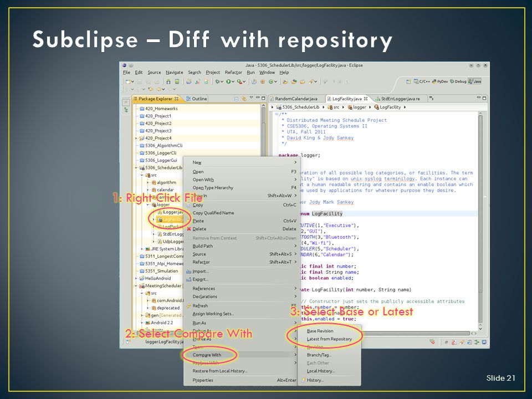Click the Open Perspective icon

click(x=408, y=81)
